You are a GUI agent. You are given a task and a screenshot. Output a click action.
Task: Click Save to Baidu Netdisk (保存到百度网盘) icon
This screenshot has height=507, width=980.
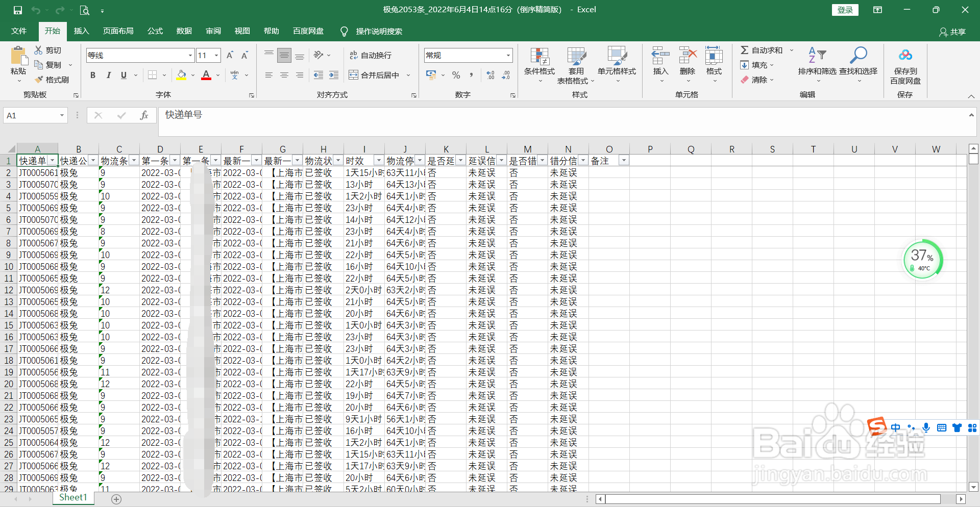click(905, 55)
